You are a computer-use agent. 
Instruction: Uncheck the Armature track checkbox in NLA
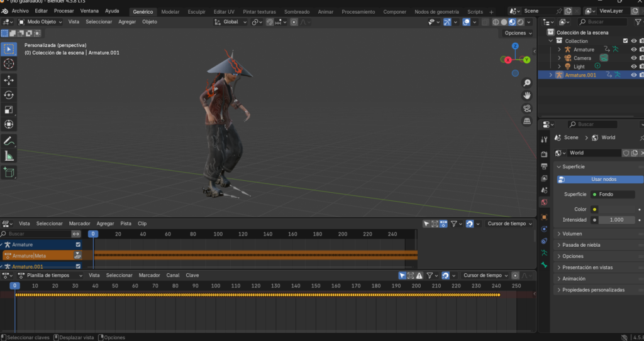pyautogui.click(x=78, y=244)
